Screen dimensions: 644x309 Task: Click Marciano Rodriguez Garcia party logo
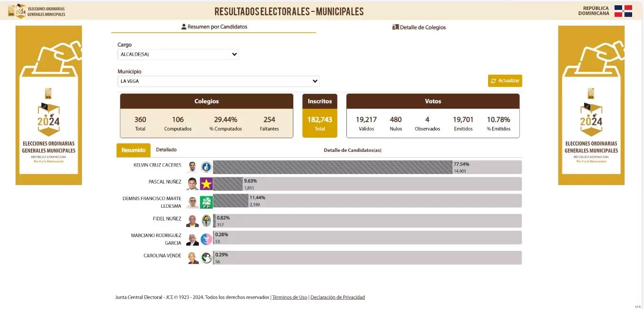(x=206, y=239)
